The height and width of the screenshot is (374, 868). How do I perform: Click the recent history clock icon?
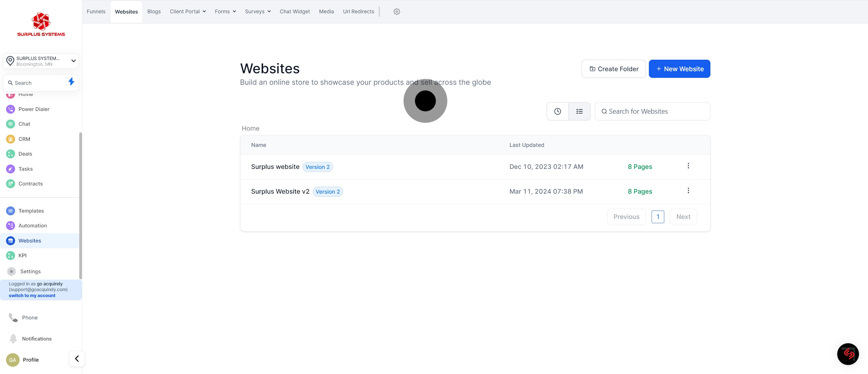pos(557,111)
